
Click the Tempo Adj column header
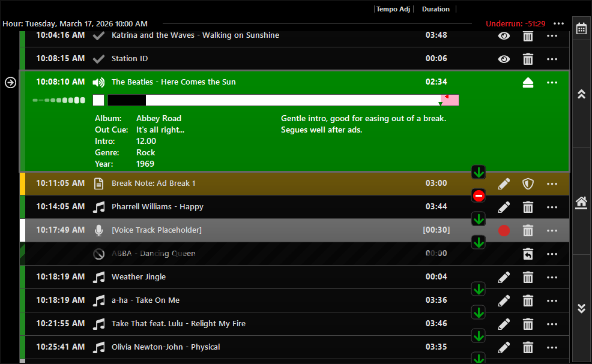click(x=393, y=9)
